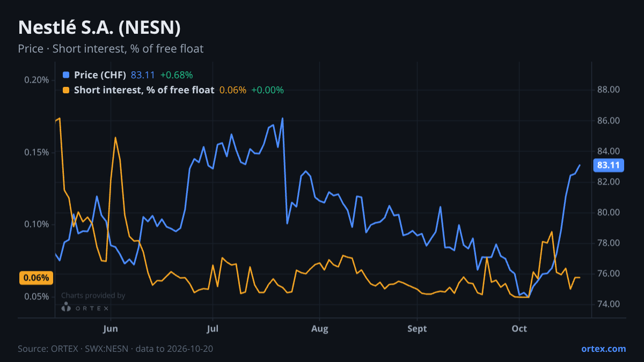Click the 84.00 right axis label
The width and height of the screenshot is (644, 362).
(x=609, y=151)
